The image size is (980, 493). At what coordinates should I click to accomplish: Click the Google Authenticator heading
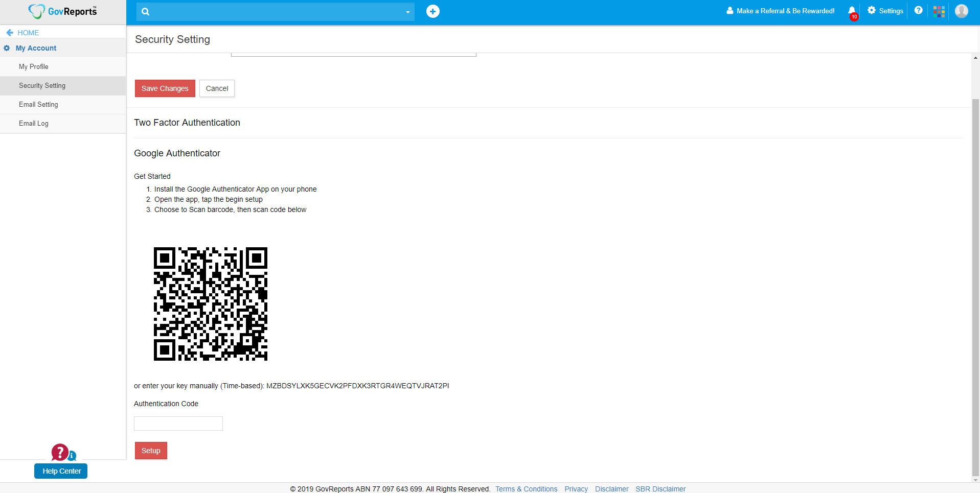(x=177, y=153)
